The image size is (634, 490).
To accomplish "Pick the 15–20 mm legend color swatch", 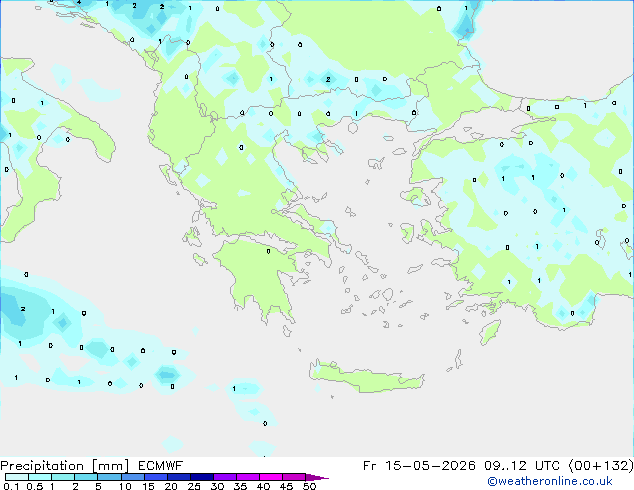I will [x=156, y=477].
